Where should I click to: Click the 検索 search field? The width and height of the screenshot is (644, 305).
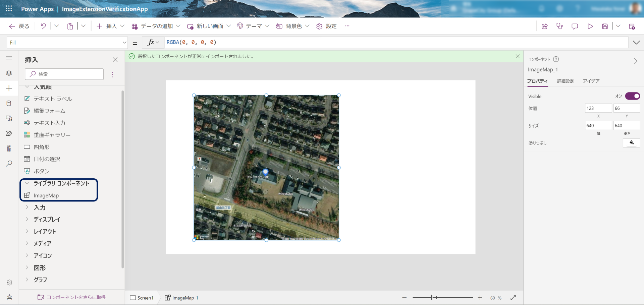pos(64,74)
